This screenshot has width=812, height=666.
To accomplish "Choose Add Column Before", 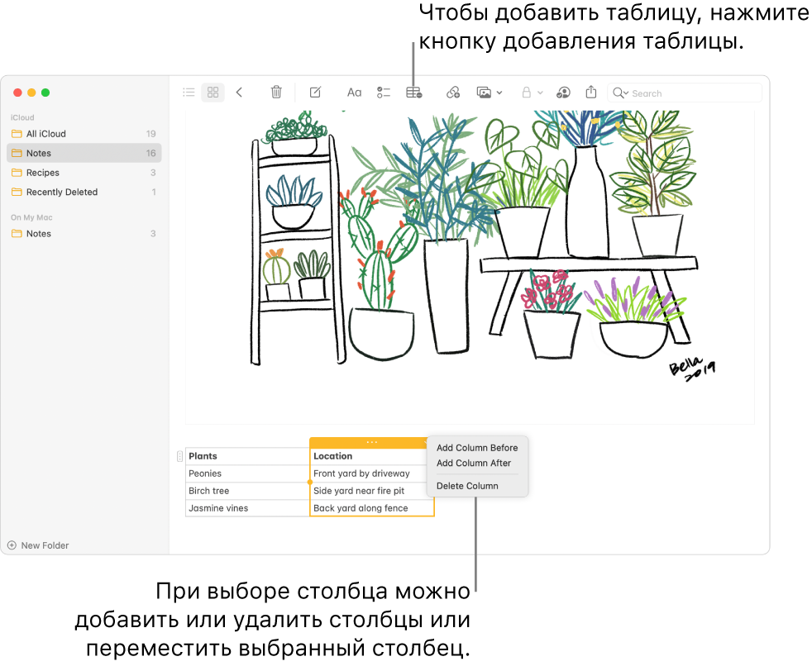I will point(477,448).
